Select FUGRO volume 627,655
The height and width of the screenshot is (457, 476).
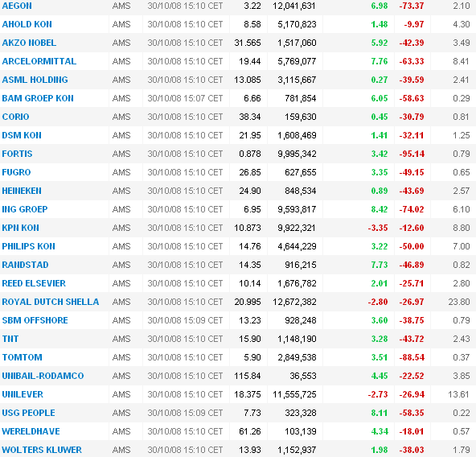pyautogui.click(x=301, y=173)
